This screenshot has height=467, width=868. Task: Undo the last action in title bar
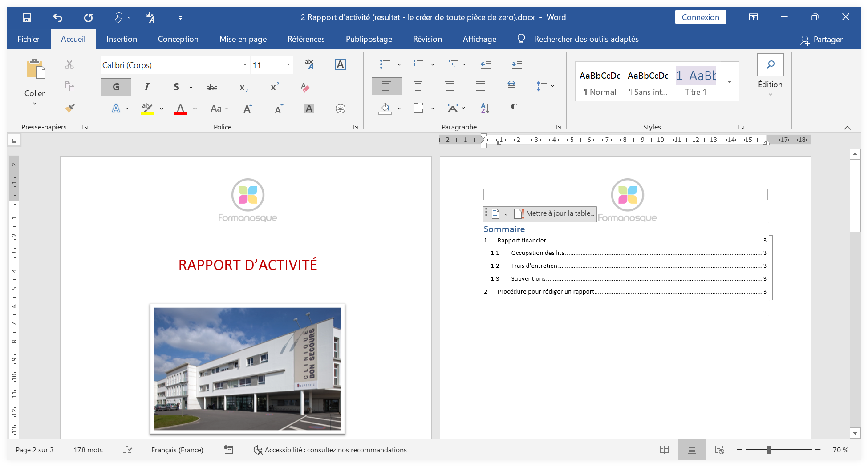[x=58, y=17]
